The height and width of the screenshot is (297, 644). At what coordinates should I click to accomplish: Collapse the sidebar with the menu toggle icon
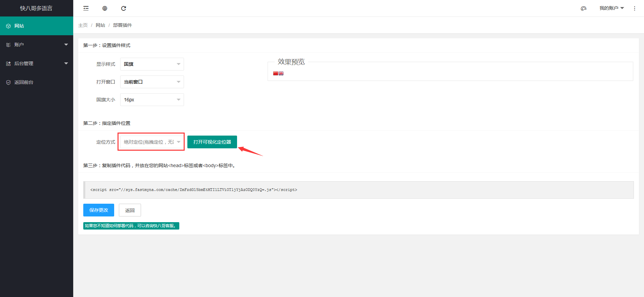(x=86, y=8)
